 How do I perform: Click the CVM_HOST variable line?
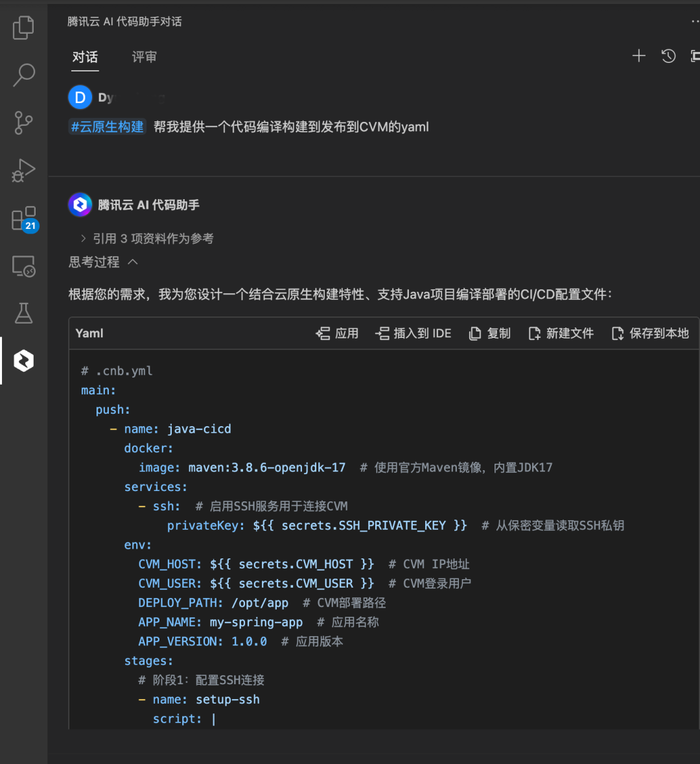(x=304, y=564)
